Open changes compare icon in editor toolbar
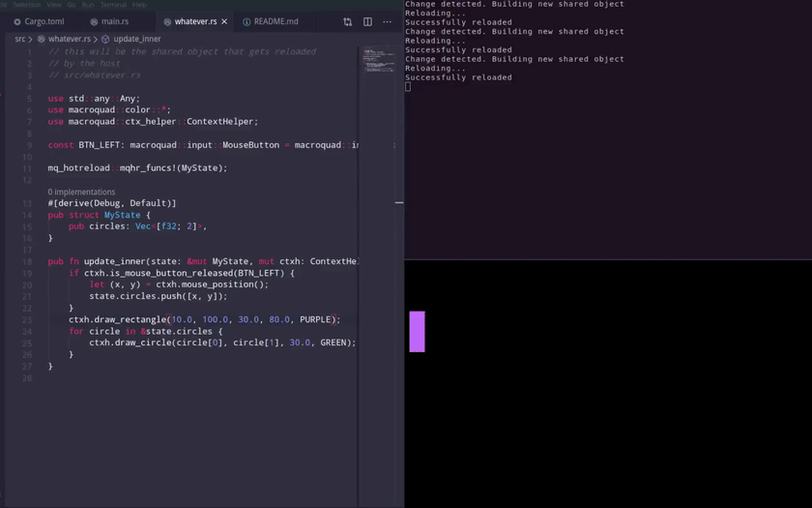This screenshot has width=812, height=508. click(x=347, y=21)
